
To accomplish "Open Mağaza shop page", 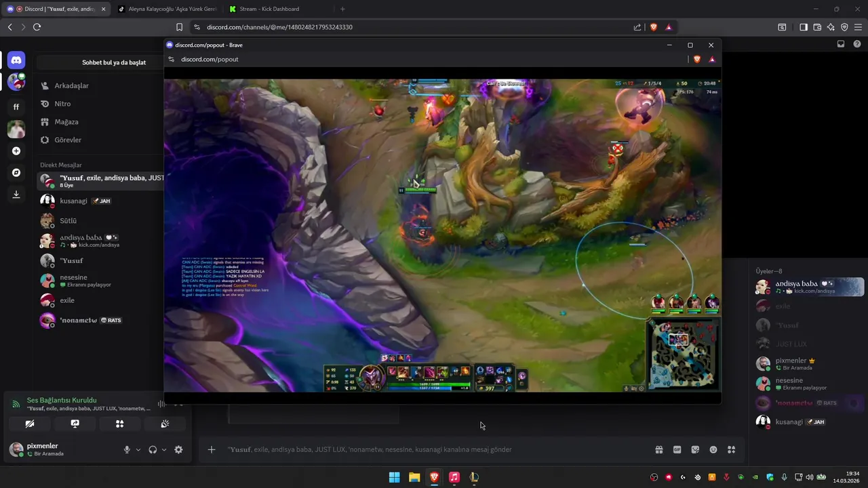I will (100, 122).
